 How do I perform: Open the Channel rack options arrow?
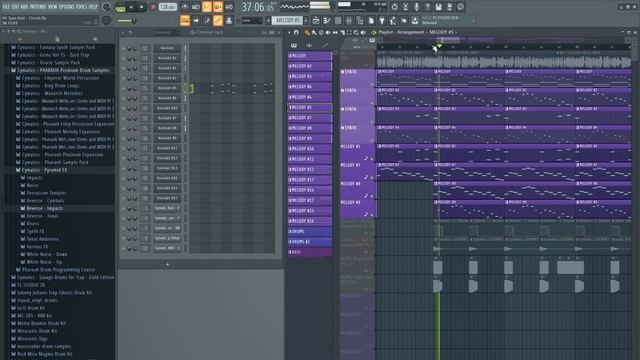(123, 32)
